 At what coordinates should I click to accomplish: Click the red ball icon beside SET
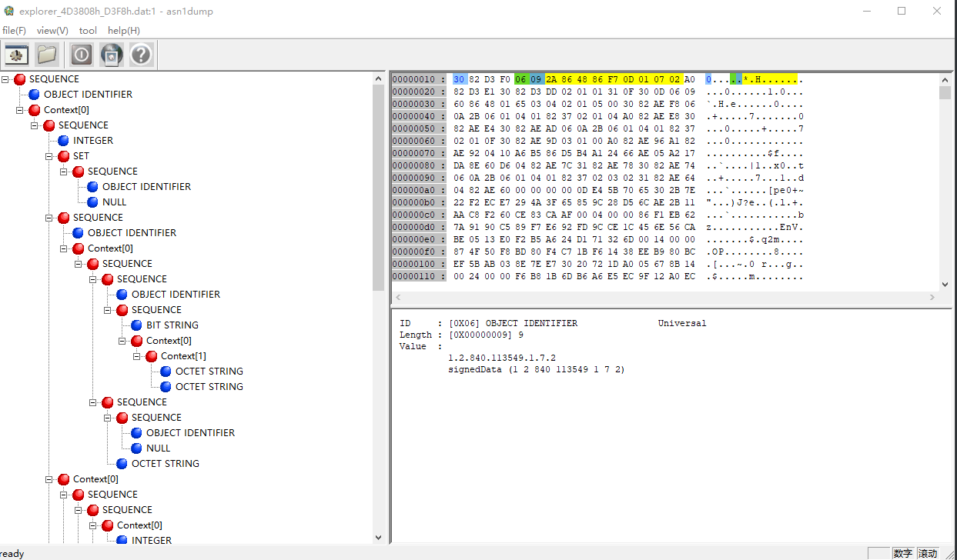click(x=64, y=156)
